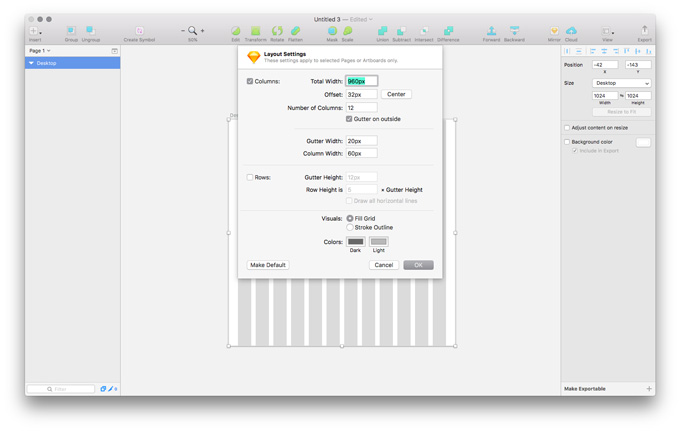Select the Transform tool

pos(255,31)
